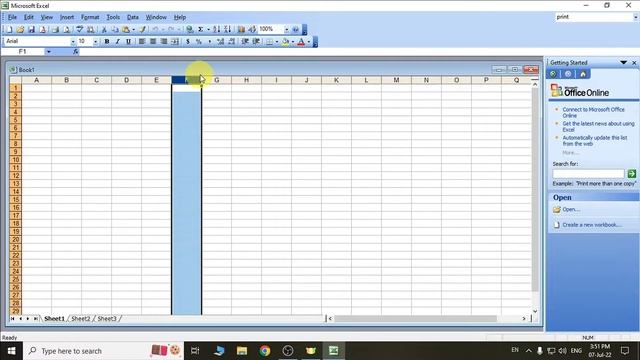Click the green search Go arrow
The image size is (640, 360).
pyautogui.click(x=631, y=174)
